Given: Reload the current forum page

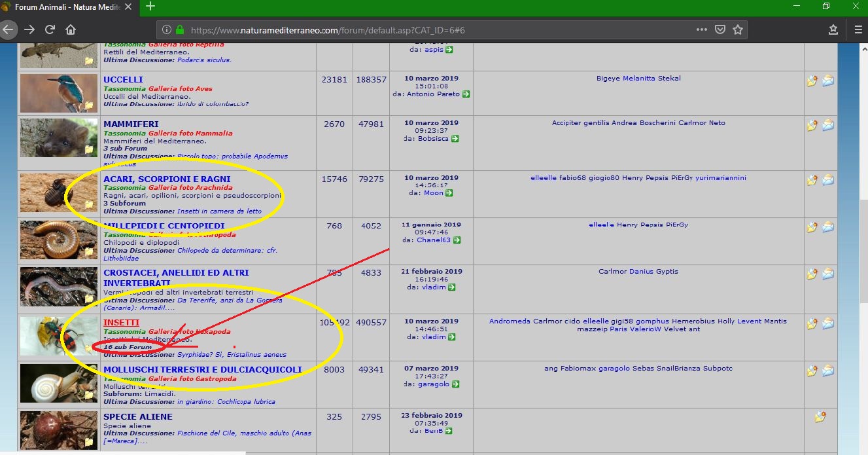Looking at the screenshot, I should point(50,29).
